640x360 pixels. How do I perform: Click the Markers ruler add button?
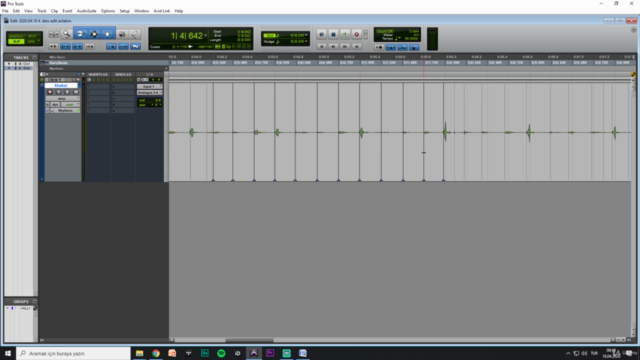tap(166, 69)
